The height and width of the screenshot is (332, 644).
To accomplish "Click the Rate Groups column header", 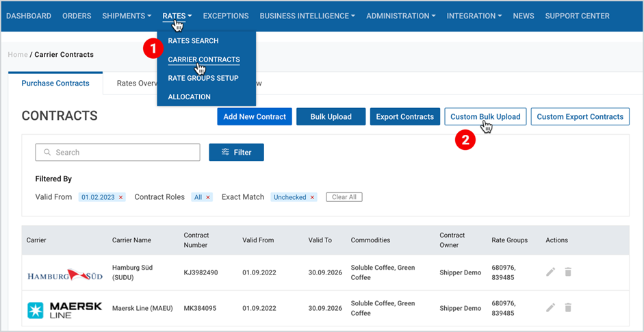I will (x=510, y=240).
